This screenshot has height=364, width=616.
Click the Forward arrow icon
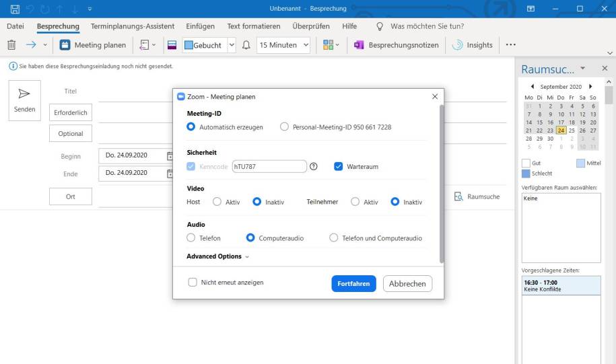pyautogui.click(x=31, y=45)
